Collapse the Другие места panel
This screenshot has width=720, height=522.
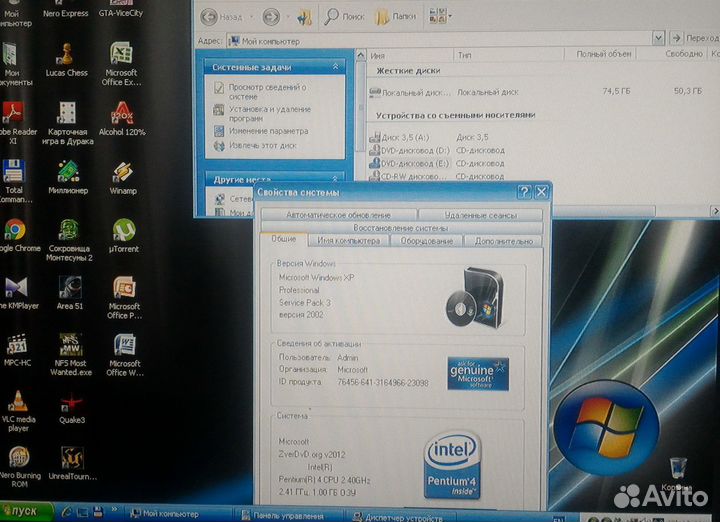[x=335, y=179]
